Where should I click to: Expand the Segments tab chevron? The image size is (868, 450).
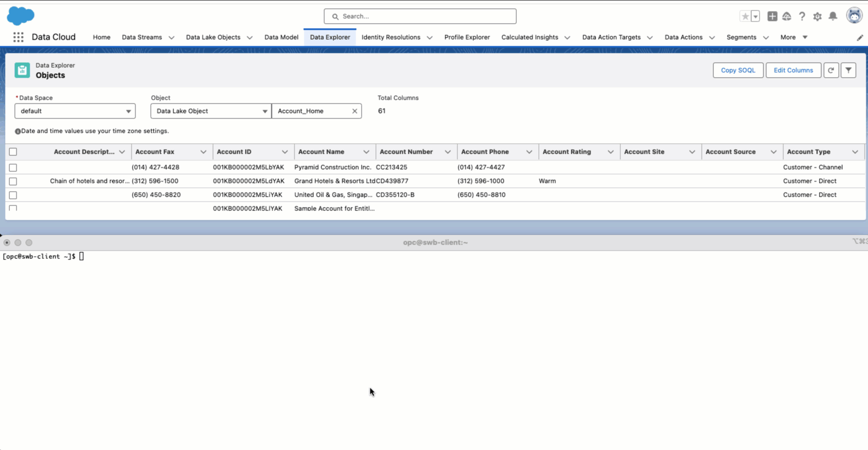pos(766,37)
